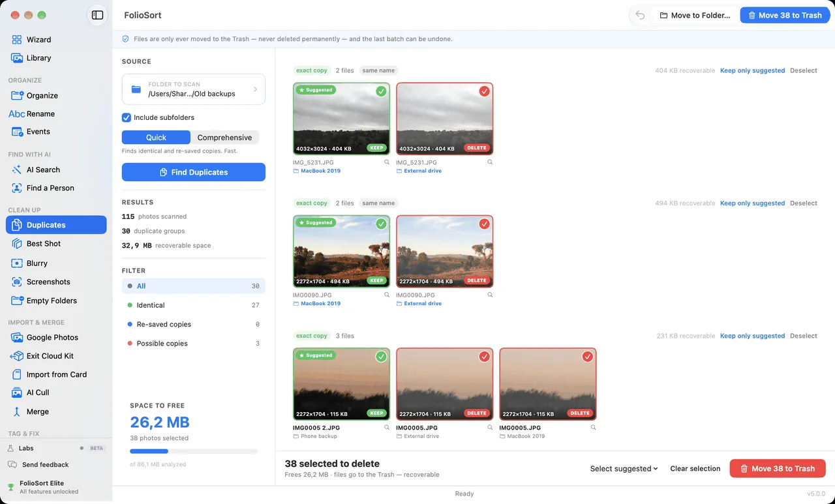Click the undo last batch arrow icon
835x504 pixels.
640,15
